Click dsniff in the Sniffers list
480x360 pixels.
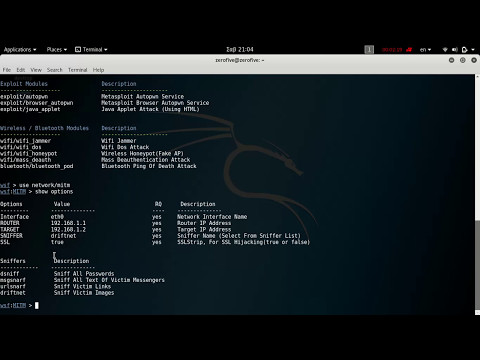click(10, 274)
